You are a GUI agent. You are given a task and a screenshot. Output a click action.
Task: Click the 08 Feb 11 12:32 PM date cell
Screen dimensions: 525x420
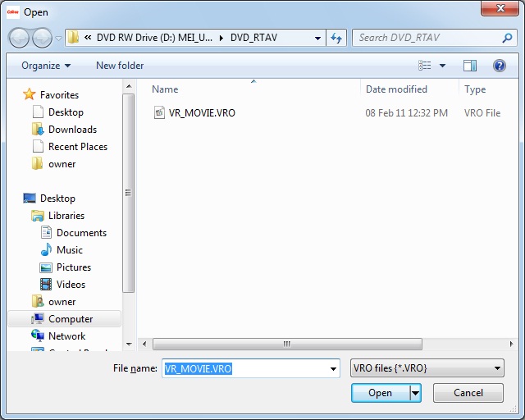tap(407, 113)
